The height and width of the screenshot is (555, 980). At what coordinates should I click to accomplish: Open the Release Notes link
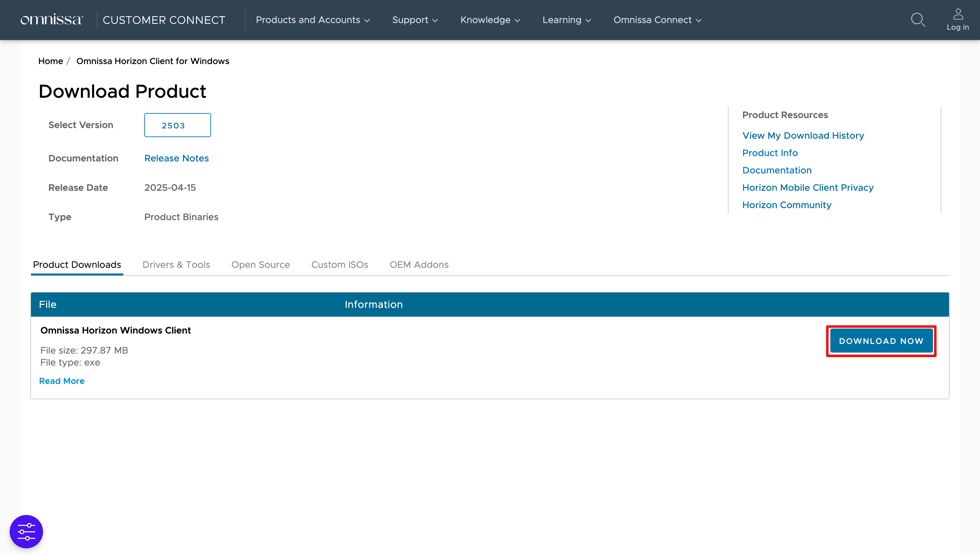point(176,158)
